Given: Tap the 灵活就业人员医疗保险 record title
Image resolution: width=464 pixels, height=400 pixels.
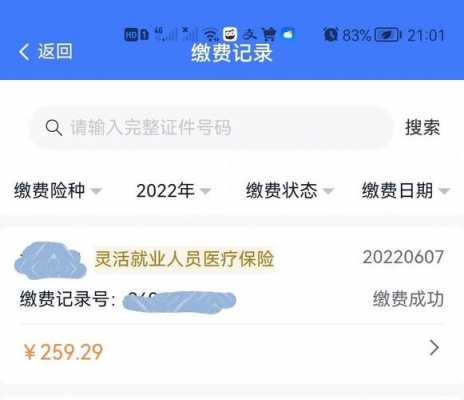Looking at the screenshot, I should point(184,259).
